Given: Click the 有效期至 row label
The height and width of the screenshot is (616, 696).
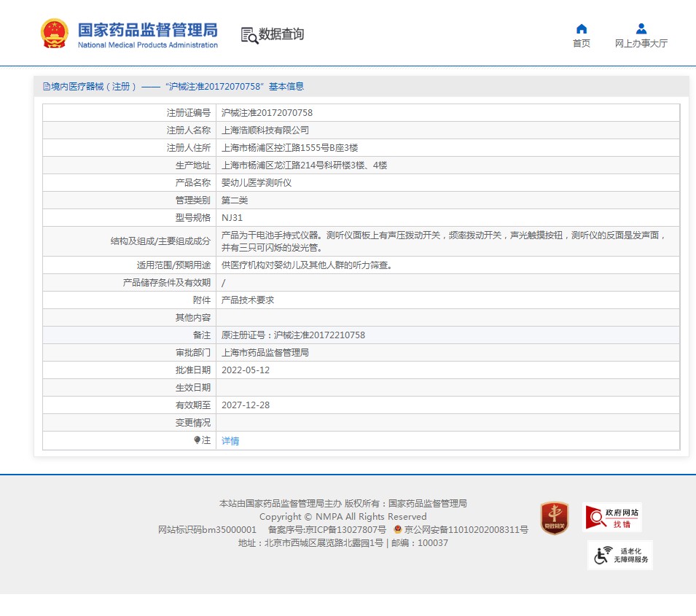Looking at the screenshot, I should click(x=192, y=405).
